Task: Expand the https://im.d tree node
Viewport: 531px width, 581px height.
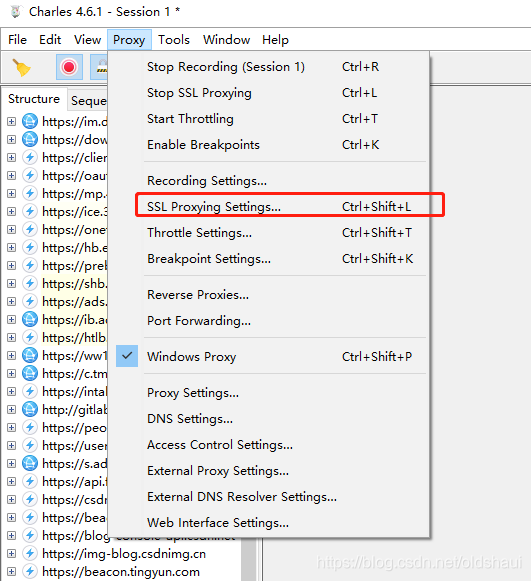Action: tap(11, 122)
